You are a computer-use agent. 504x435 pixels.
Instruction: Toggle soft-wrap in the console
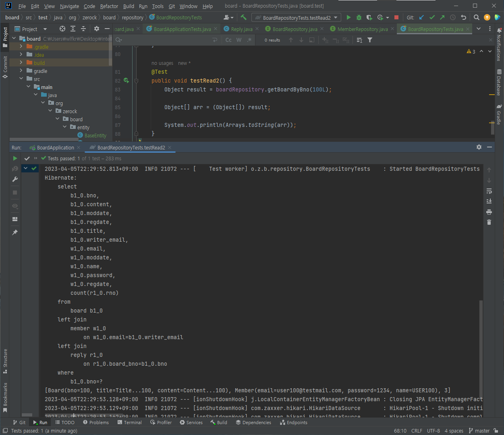click(489, 191)
